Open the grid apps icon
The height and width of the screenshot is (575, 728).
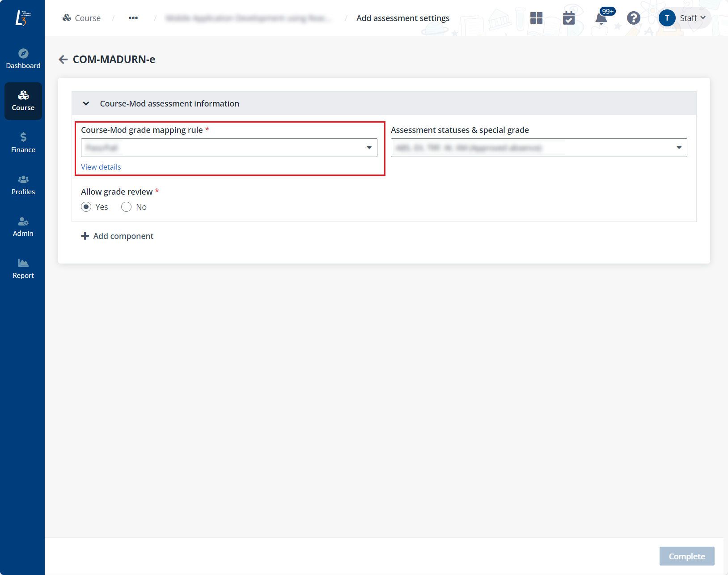pos(536,18)
